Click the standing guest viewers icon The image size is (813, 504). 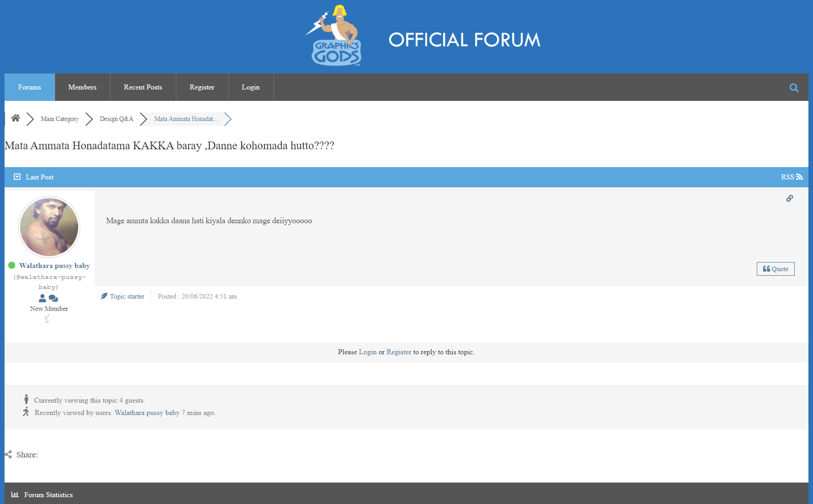pyautogui.click(x=26, y=399)
